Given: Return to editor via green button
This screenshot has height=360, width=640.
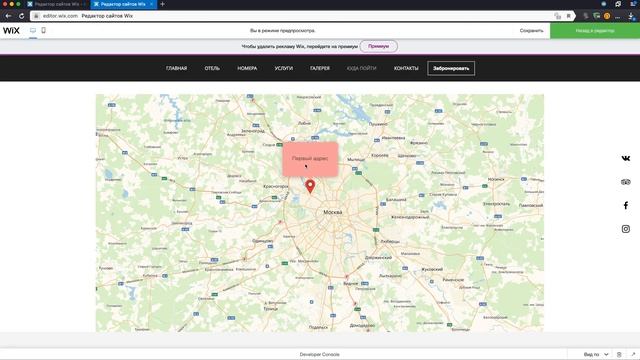Looking at the screenshot, I should (595, 31).
